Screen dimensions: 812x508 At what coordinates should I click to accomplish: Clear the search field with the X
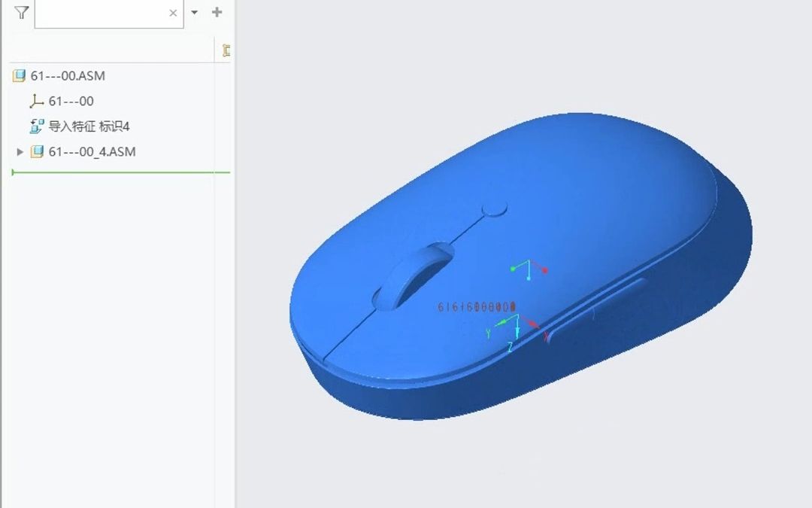(173, 13)
